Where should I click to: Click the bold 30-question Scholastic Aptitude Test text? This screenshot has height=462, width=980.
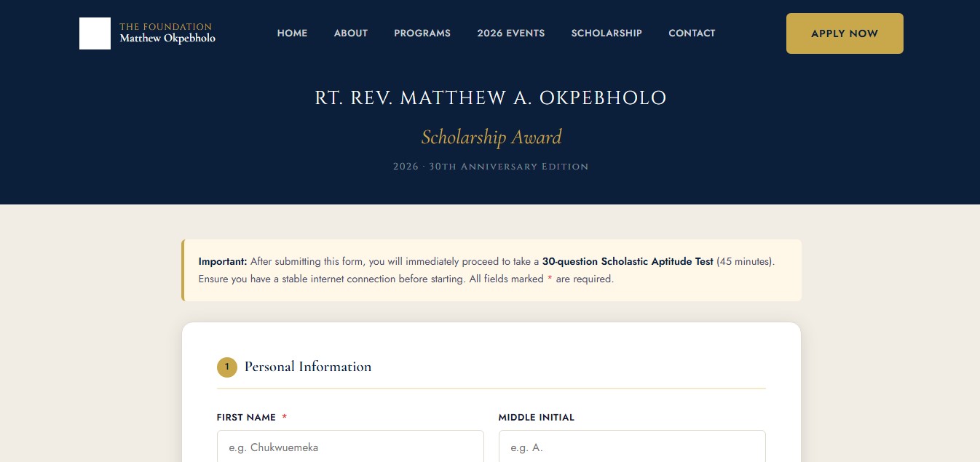(628, 261)
